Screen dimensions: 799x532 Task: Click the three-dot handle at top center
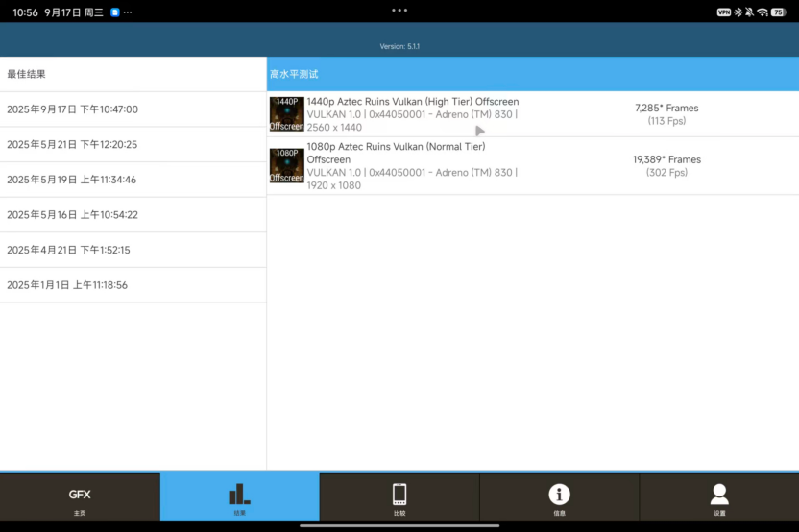pyautogui.click(x=399, y=10)
